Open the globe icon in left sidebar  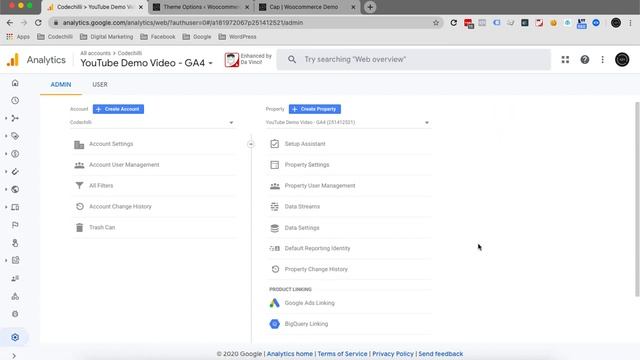click(x=15, y=189)
